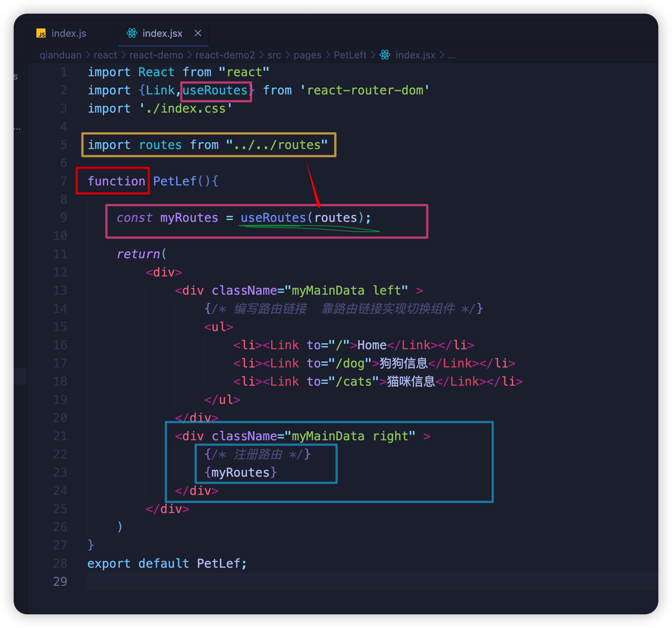Open the react breadcrumb folder

(105, 55)
